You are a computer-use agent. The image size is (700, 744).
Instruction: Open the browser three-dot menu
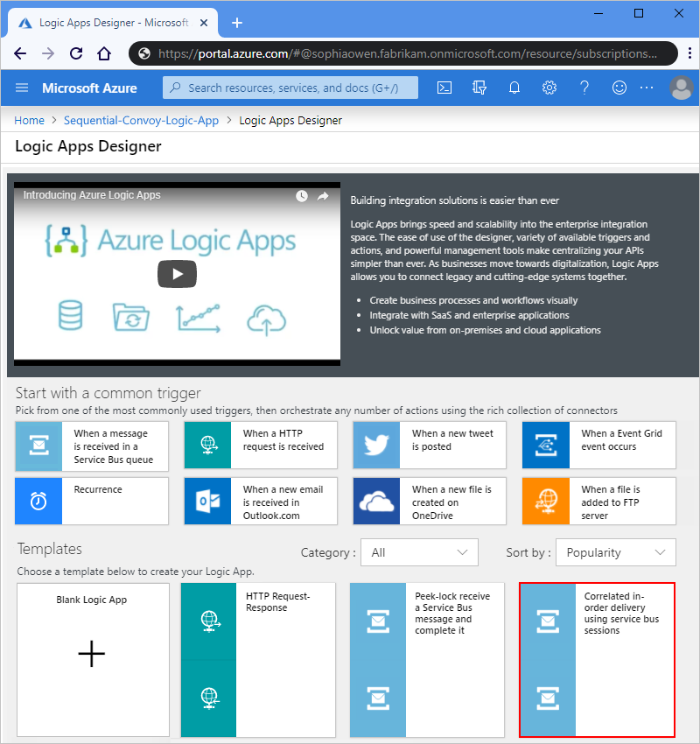coord(689,53)
